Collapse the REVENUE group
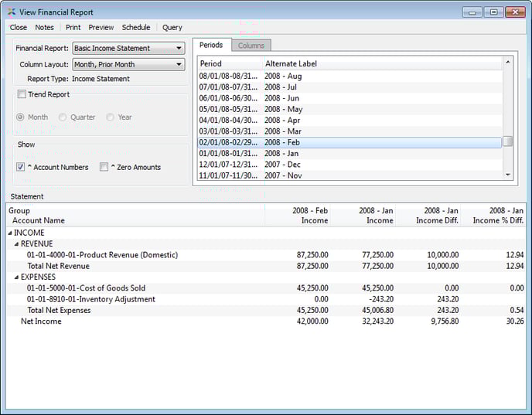 click(x=16, y=244)
